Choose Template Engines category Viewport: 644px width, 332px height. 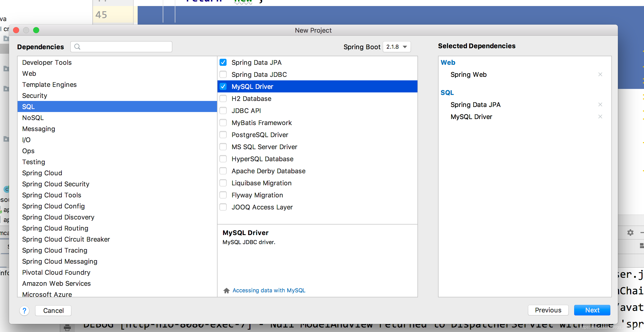coord(117,84)
